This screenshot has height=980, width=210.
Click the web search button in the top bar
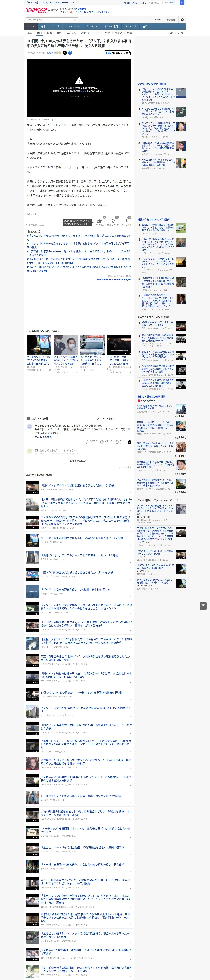coord(182,3)
